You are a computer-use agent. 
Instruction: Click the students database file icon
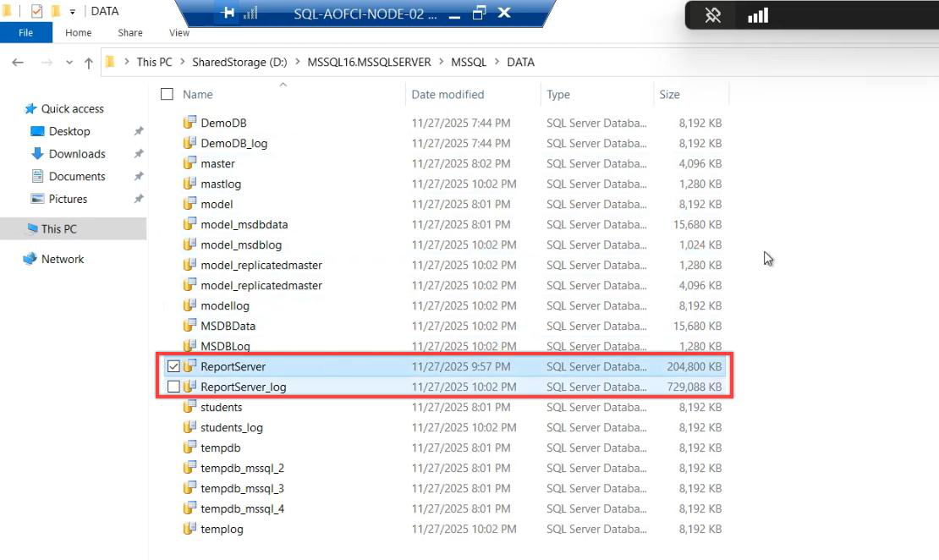189,407
